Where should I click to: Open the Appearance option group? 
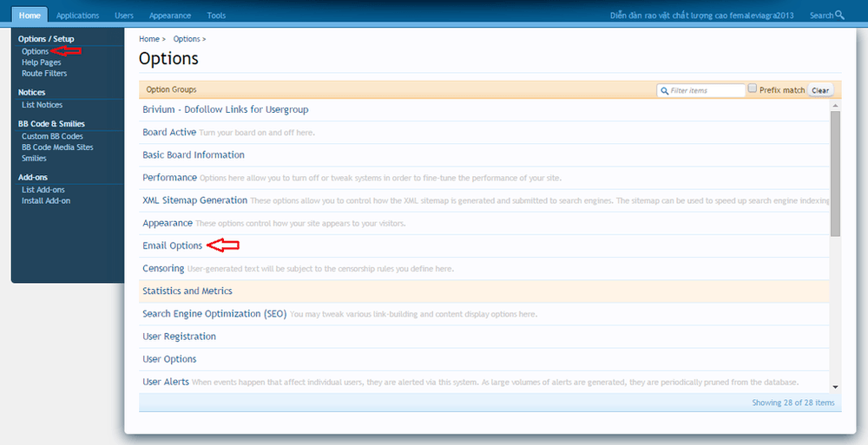pyautogui.click(x=168, y=223)
